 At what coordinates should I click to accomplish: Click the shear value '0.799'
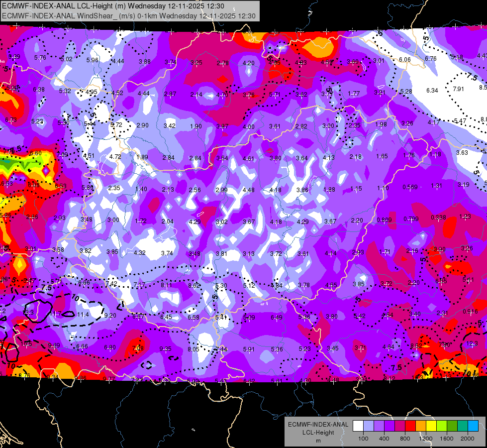coord(411,219)
